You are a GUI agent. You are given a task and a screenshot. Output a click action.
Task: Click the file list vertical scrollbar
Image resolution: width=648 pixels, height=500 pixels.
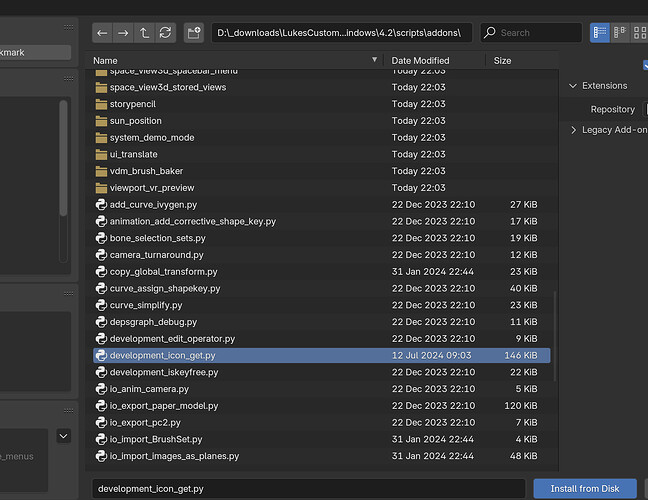click(x=555, y=336)
